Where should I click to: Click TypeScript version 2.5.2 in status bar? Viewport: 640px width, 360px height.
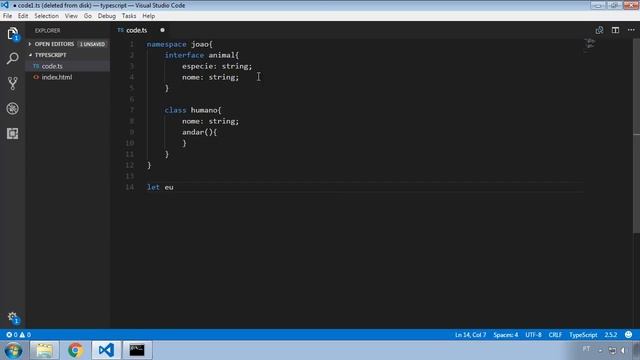coord(611,335)
